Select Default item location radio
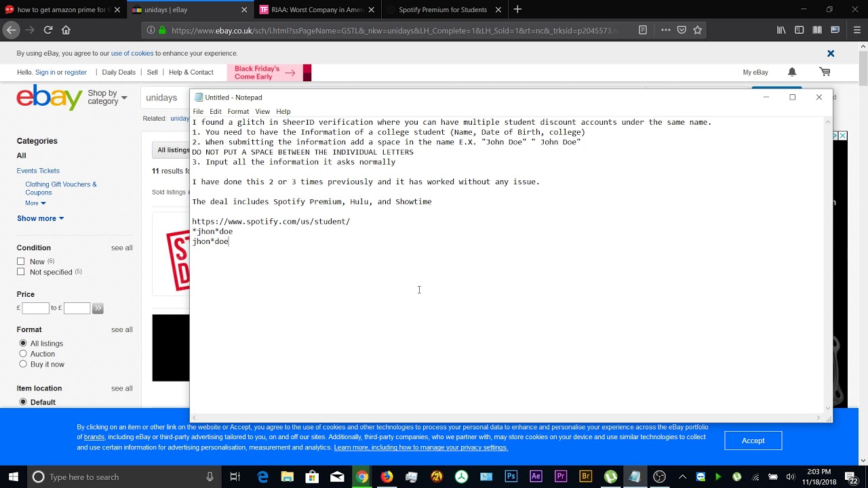 point(23,402)
